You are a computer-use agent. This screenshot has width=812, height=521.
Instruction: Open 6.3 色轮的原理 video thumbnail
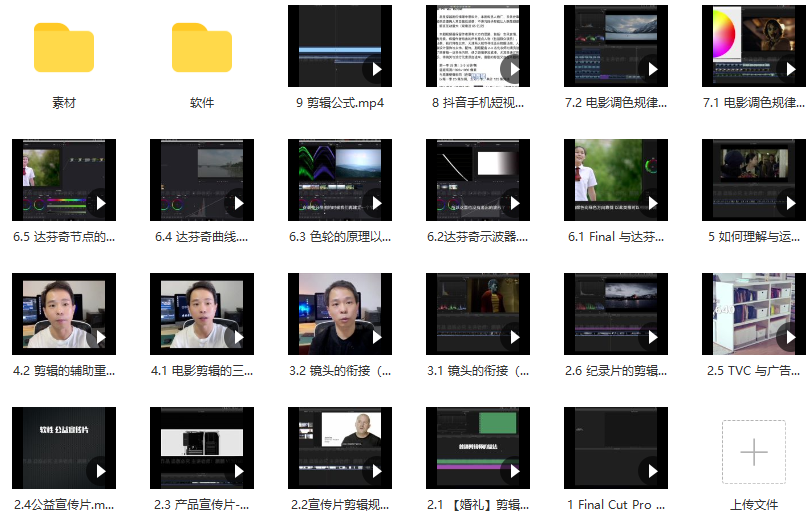pyautogui.click(x=340, y=179)
